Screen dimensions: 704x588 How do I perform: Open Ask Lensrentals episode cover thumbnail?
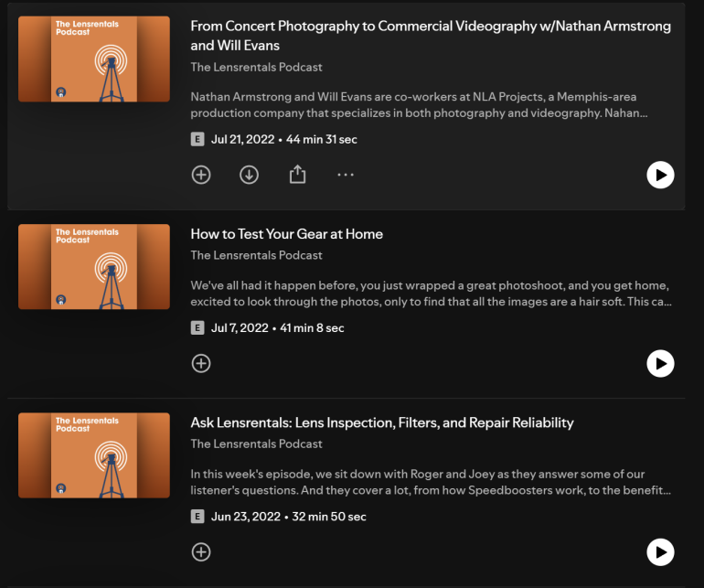pyautogui.click(x=94, y=455)
